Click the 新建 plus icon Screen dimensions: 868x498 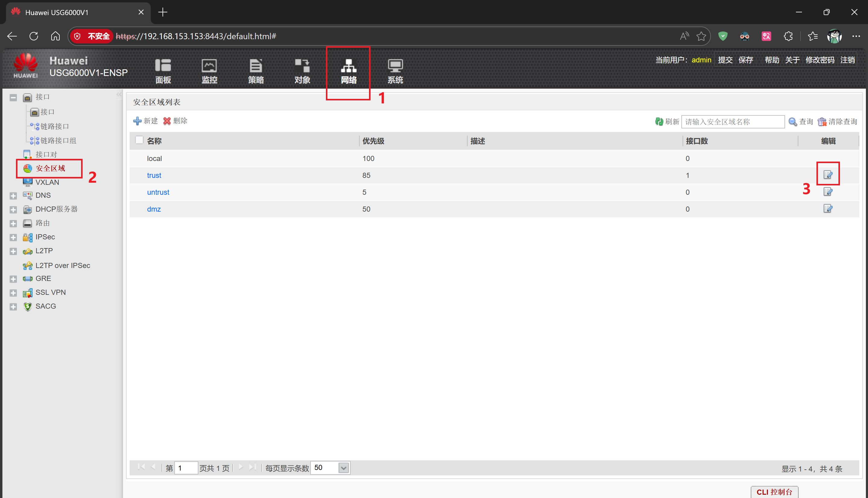tap(137, 121)
